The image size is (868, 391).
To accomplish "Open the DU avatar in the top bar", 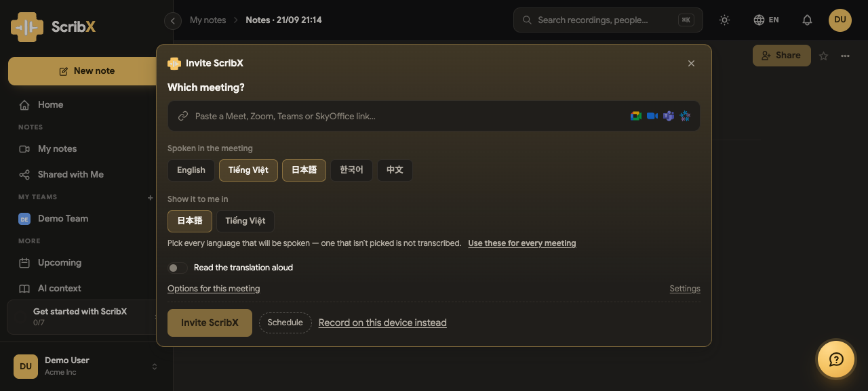I will click(x=840, y=20).
